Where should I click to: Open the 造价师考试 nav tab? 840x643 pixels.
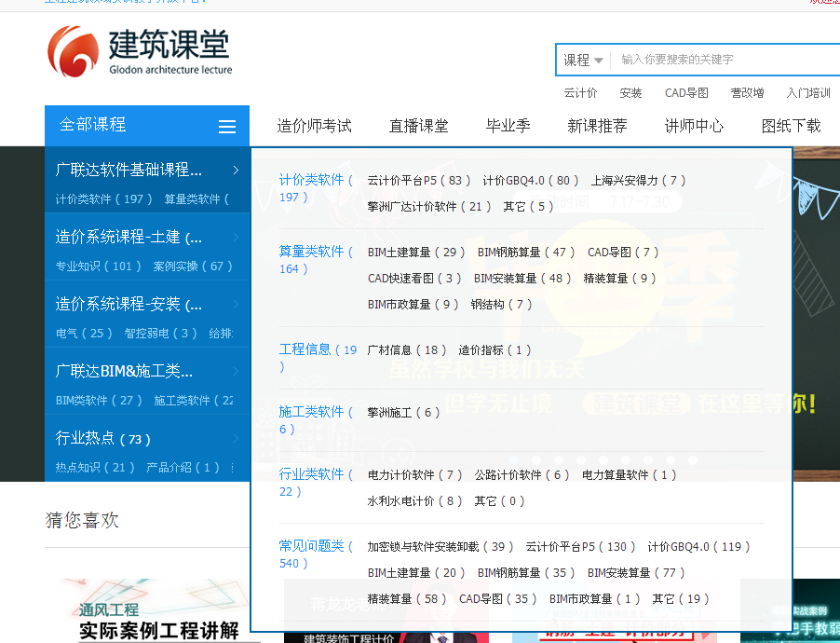314,126
